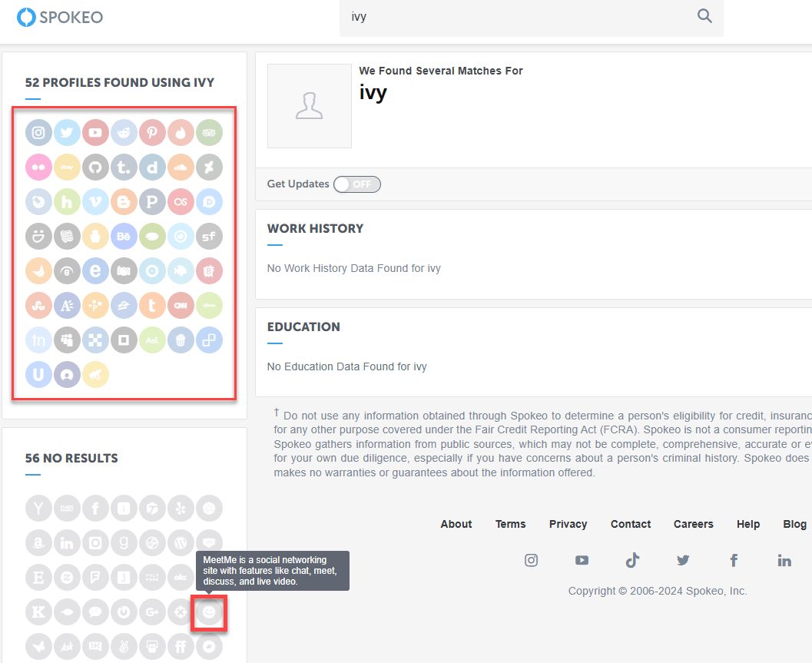812x663 pixels.
Task: Select the Twitter icon in the profiles grid
Action: pyautogui.click(x=67, y=132)
